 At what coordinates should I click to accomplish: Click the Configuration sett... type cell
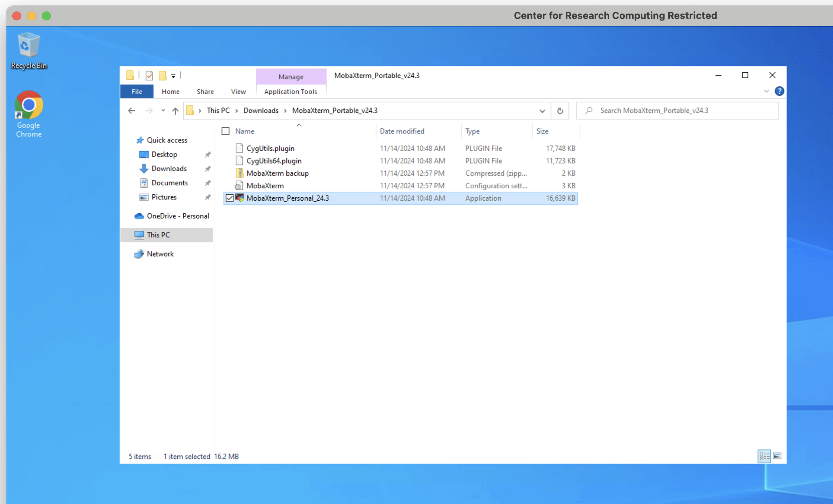(x=496, y=185)
